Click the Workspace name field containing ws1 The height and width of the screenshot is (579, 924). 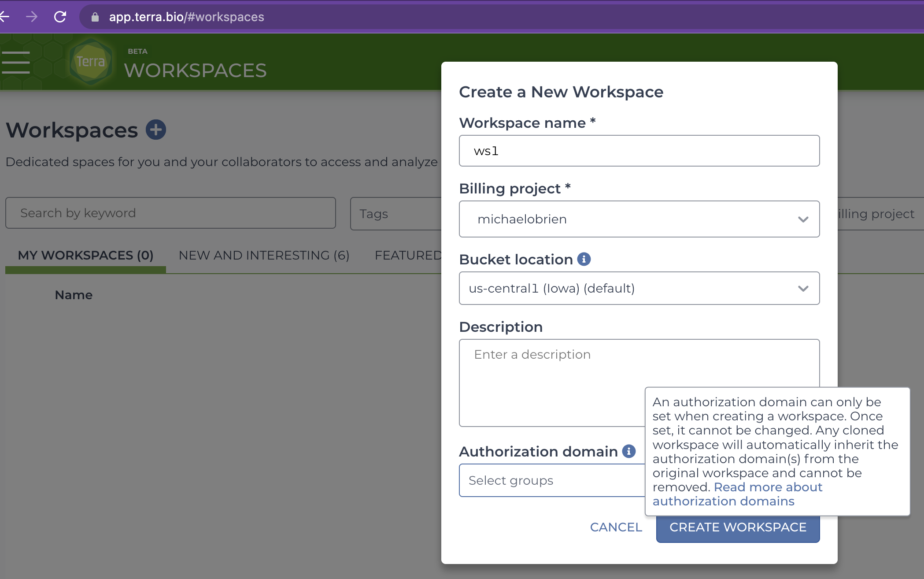(639, 150)
